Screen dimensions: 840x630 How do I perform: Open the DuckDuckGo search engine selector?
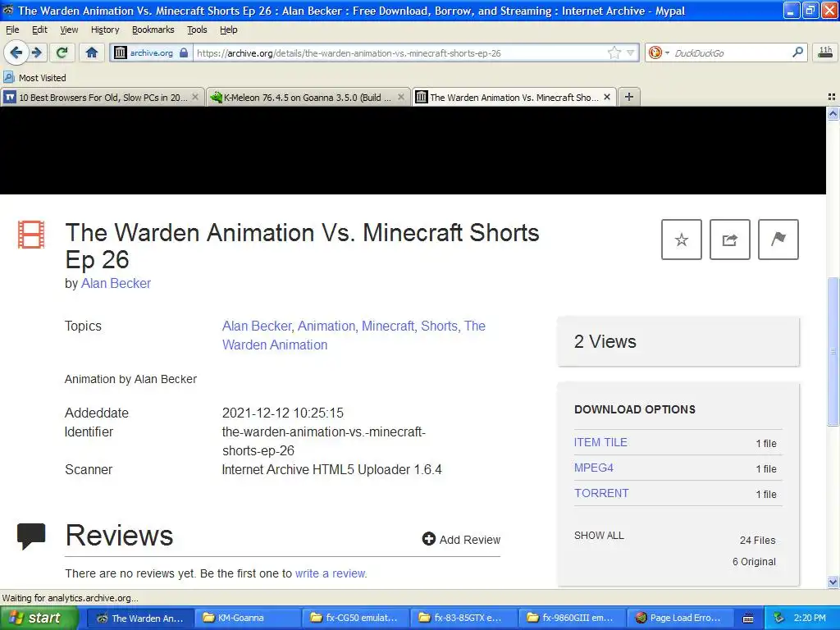(659, 52)
